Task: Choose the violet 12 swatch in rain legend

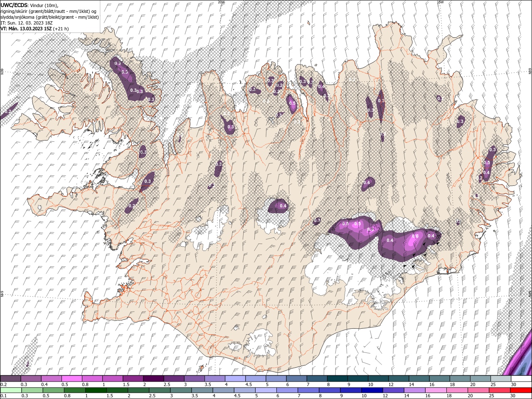Action: [393, 390]
